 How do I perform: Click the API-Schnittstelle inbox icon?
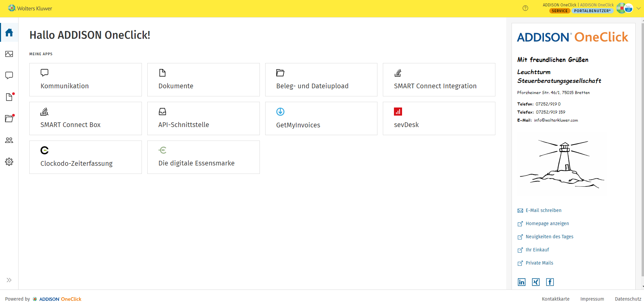162,112
